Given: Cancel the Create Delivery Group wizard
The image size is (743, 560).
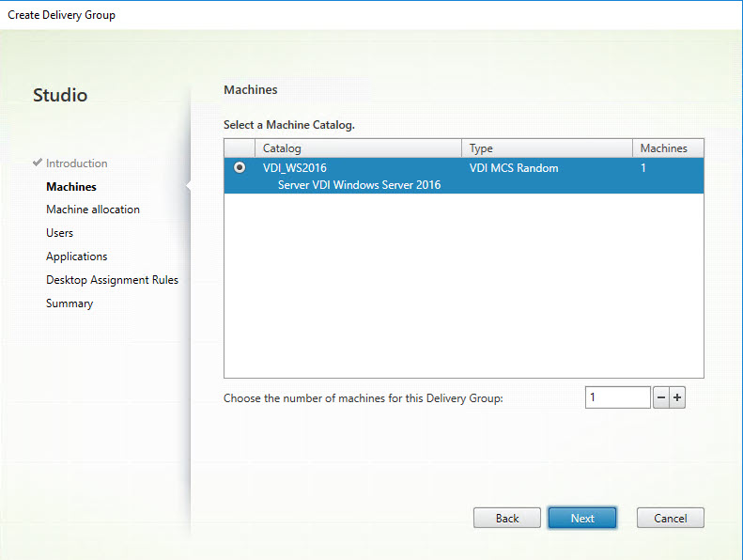Looking at the screenshot, I should coord(670,518).
